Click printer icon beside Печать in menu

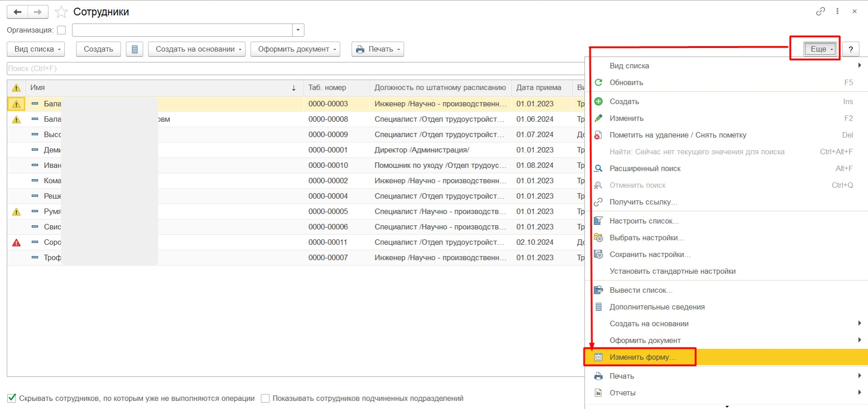(599, 376)
